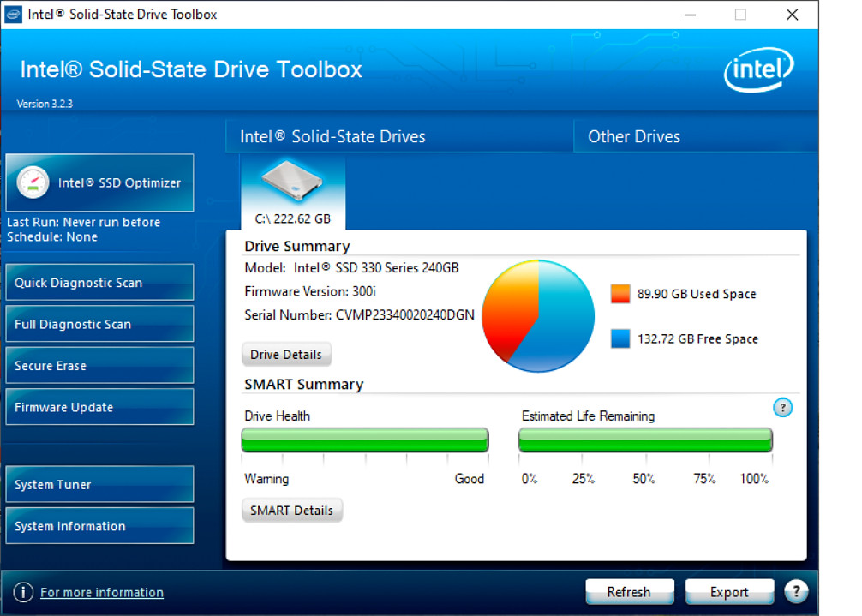Click the disk usage pie chart

pyautogui.click(x=538, y=316)
